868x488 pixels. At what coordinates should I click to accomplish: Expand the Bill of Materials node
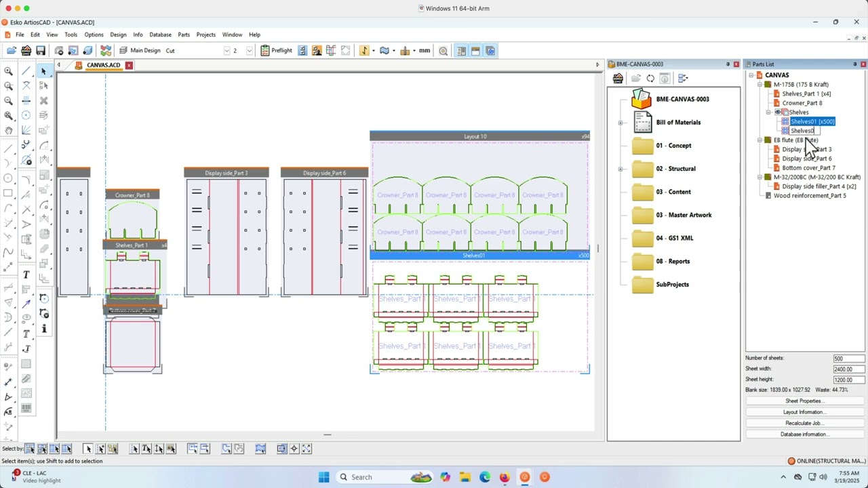pyautogui.click(x=620, y=123)
